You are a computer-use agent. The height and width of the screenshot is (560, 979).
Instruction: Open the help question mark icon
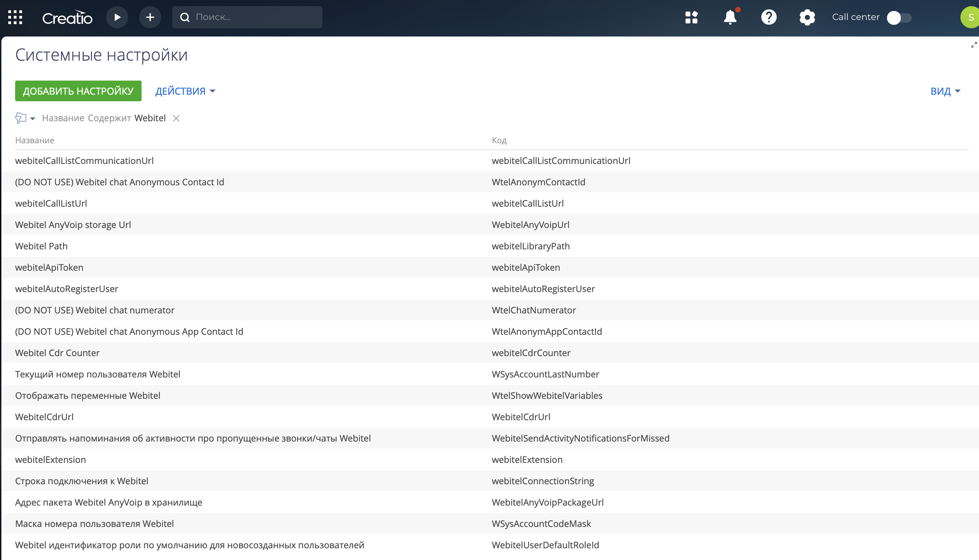(x=769, y=17)
